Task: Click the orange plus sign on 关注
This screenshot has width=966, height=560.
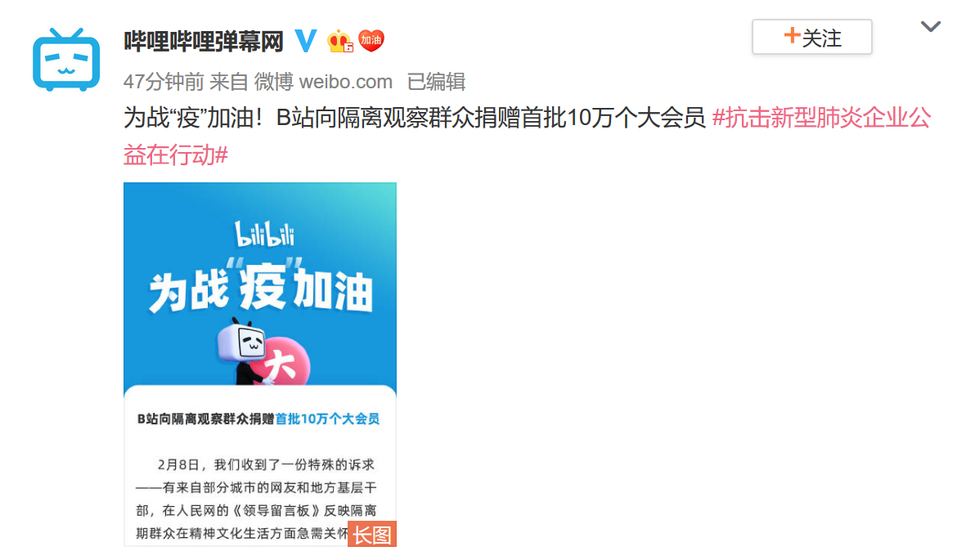Action: point(792,35)
